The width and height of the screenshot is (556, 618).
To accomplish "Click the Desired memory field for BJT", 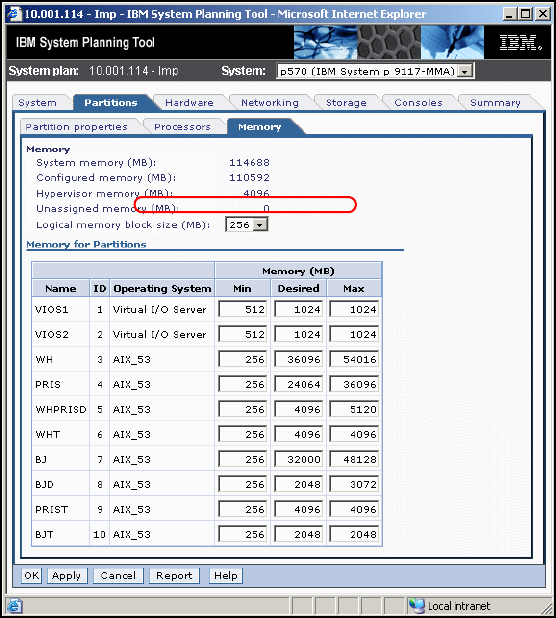I will [298, 534].
